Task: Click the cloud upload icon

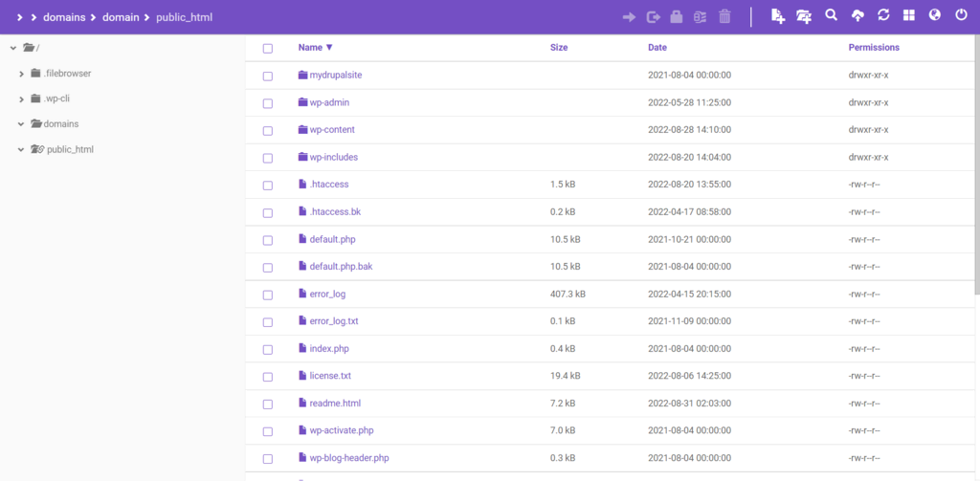Action: point(857,16)
